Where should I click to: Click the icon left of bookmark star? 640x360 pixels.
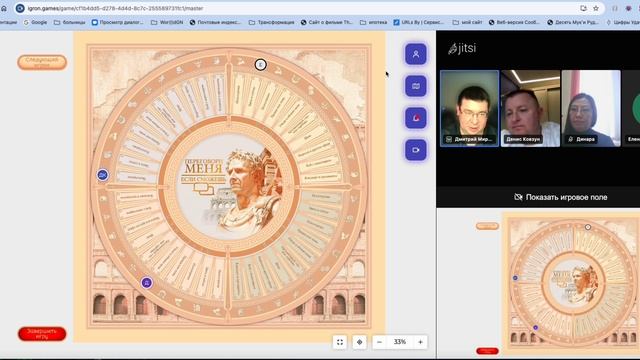[583, 8]
